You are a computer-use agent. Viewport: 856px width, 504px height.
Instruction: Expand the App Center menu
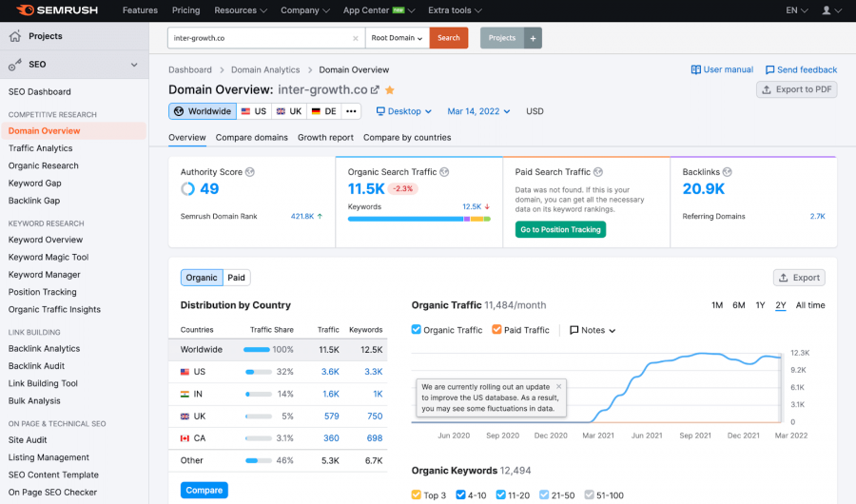(379, 10)
